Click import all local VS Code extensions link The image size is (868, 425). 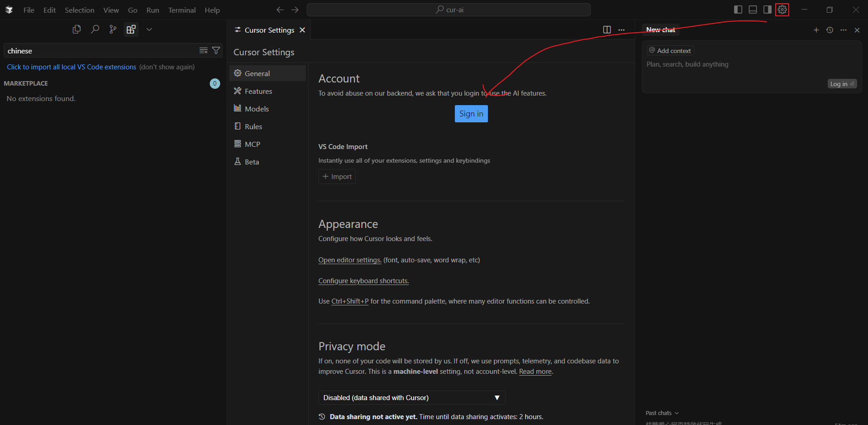72,67
